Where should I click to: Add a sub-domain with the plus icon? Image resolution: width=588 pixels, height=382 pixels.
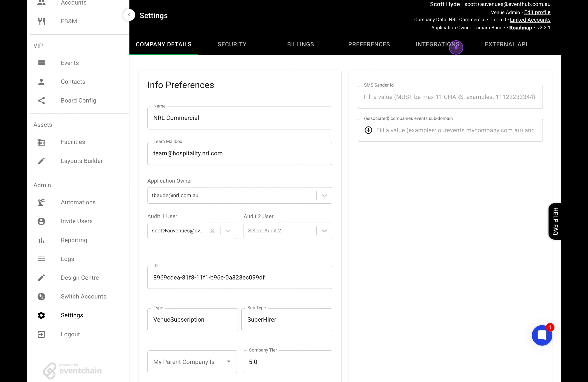(x=368, y=130)
